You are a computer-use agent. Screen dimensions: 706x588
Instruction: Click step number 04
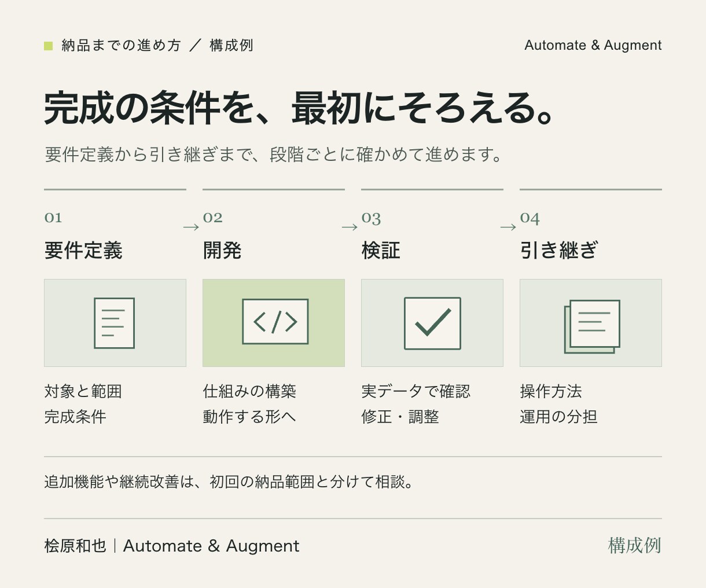coord(530,218)
